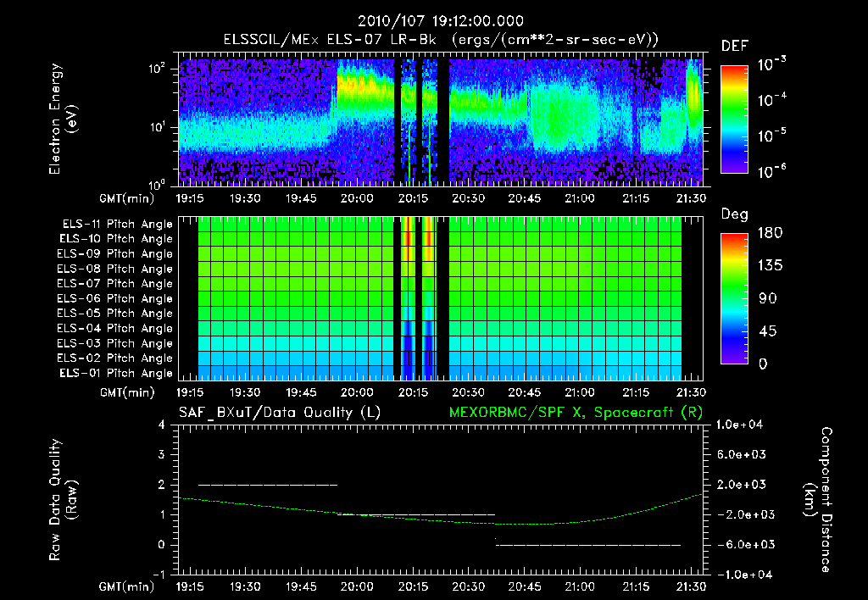Click the 180 tick on Deg scale

pyautogui.click(x=770, y=233)
